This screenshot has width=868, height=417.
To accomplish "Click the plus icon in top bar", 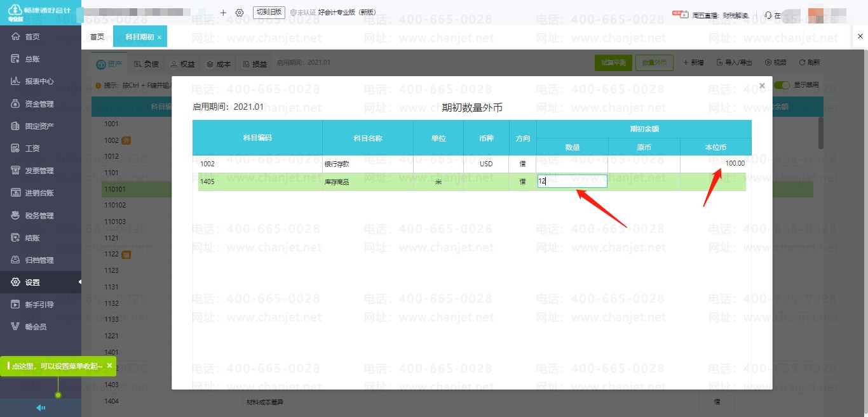I will click(x=223, y=13).
